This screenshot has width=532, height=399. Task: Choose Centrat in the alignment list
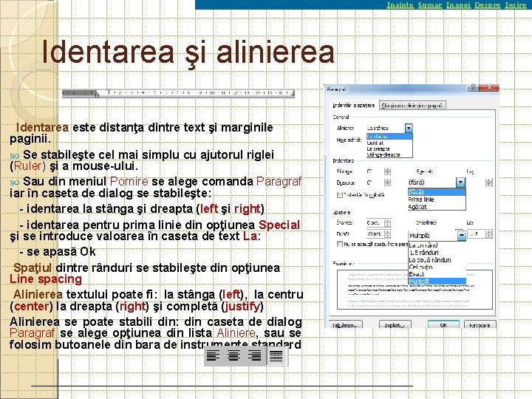pos(389,143)
